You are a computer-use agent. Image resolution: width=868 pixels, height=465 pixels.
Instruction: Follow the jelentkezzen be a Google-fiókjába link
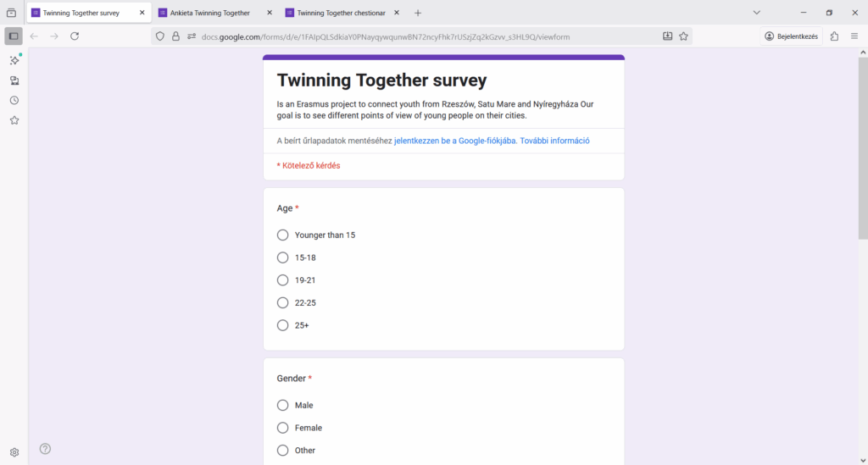click(x=455, y=141)
